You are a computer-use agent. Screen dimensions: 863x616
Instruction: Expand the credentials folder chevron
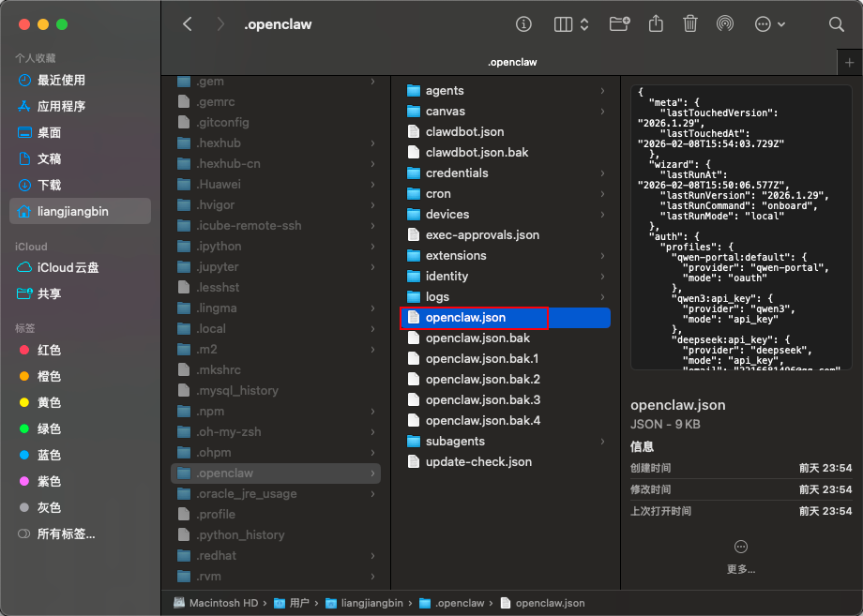602,173
